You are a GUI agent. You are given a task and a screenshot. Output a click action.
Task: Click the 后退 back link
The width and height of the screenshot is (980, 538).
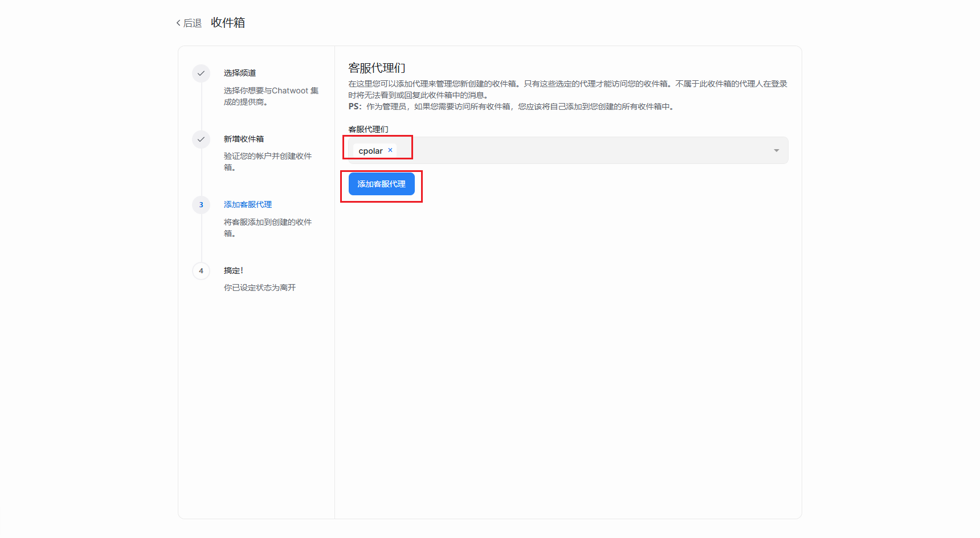192,23
